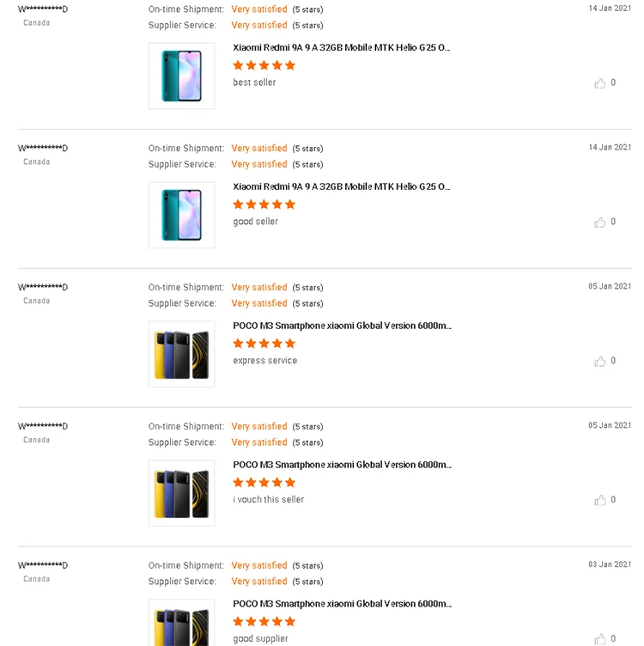The height and width of the screenshot is (646, 644).
Task: Click thumbs-up on the "good seller" review
Action: 600,222
